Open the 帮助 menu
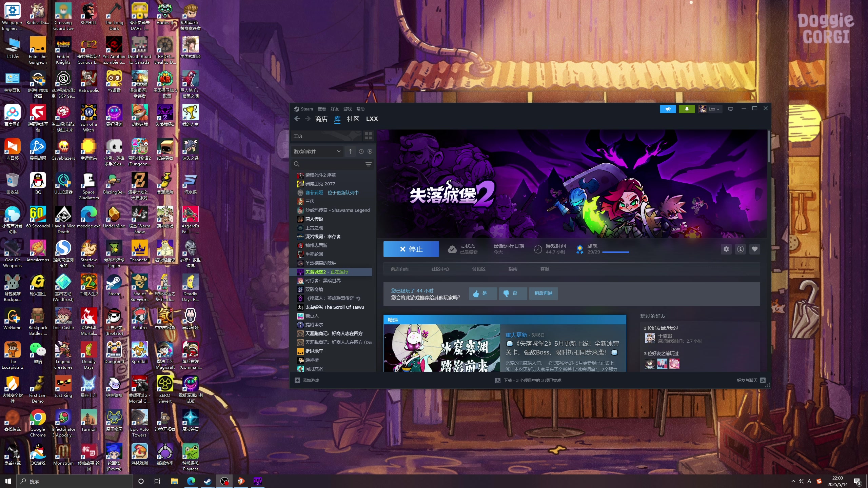 pos(360,109)
